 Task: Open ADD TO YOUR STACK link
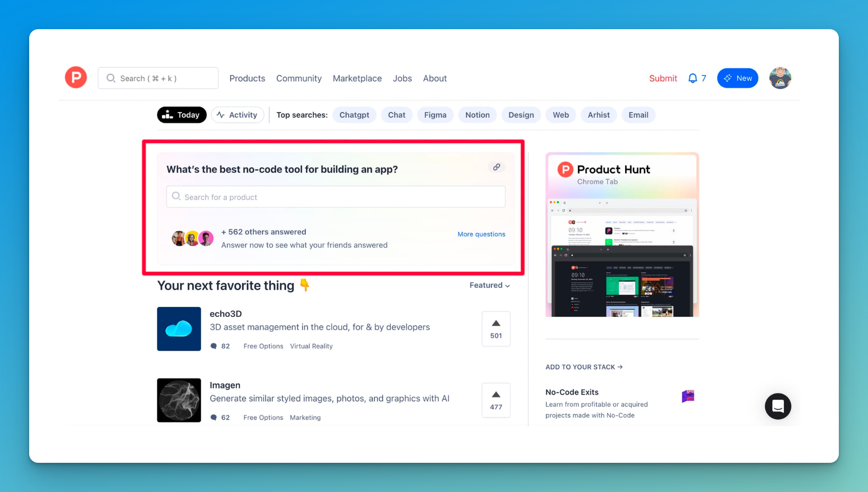tap(584, 367)
